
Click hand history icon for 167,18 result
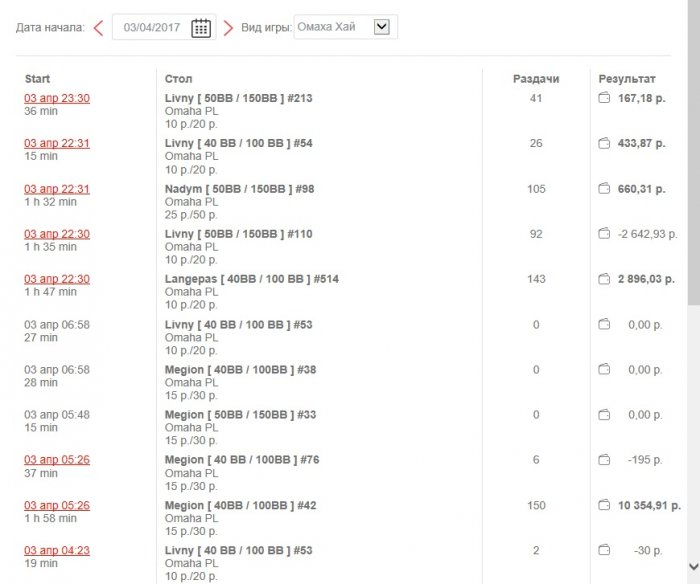pos(604,98)
